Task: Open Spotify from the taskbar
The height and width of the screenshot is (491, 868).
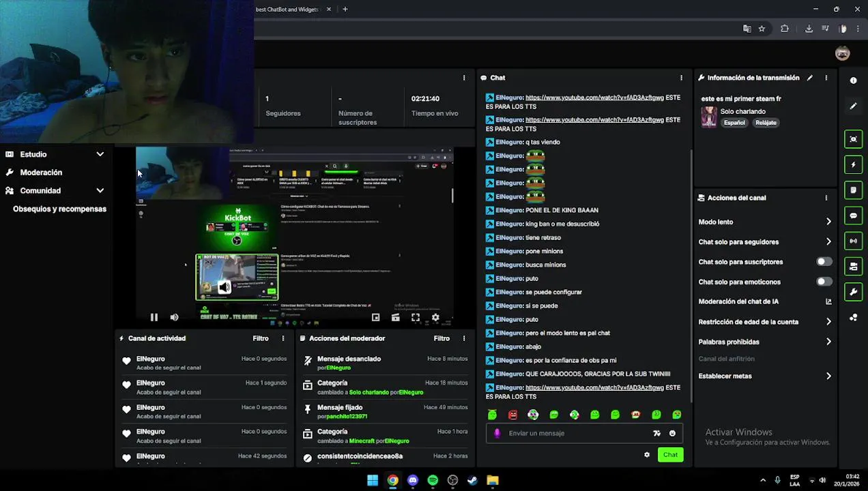Action: click(x=433, y=481)
